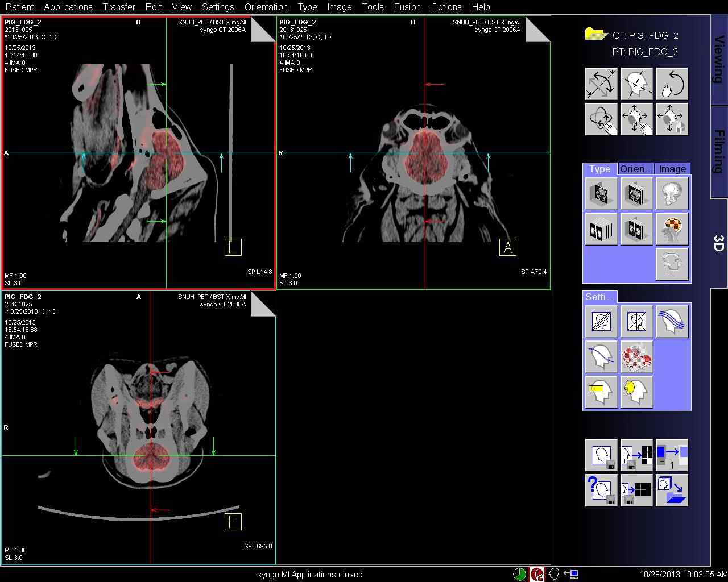Click the dog-ear corner of sagittal segment
The height and width of the screenshot is (582, 728).
click(x=263, y=29)
